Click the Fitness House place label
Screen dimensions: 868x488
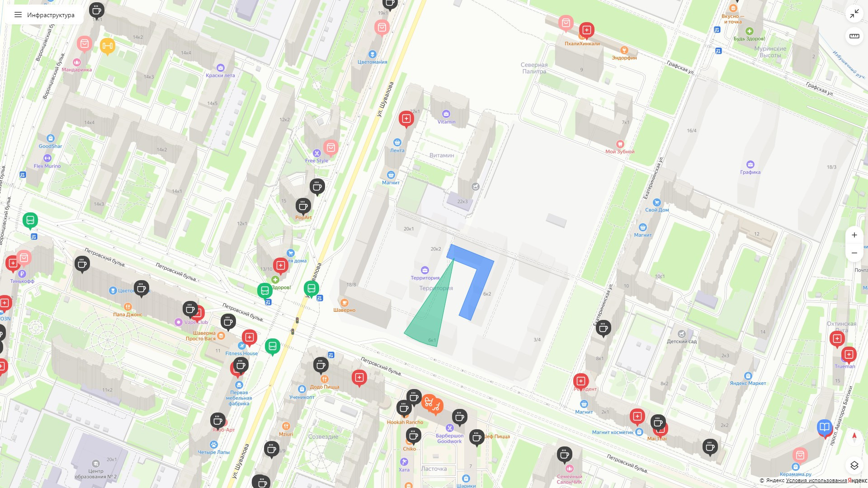click(241, 354)
